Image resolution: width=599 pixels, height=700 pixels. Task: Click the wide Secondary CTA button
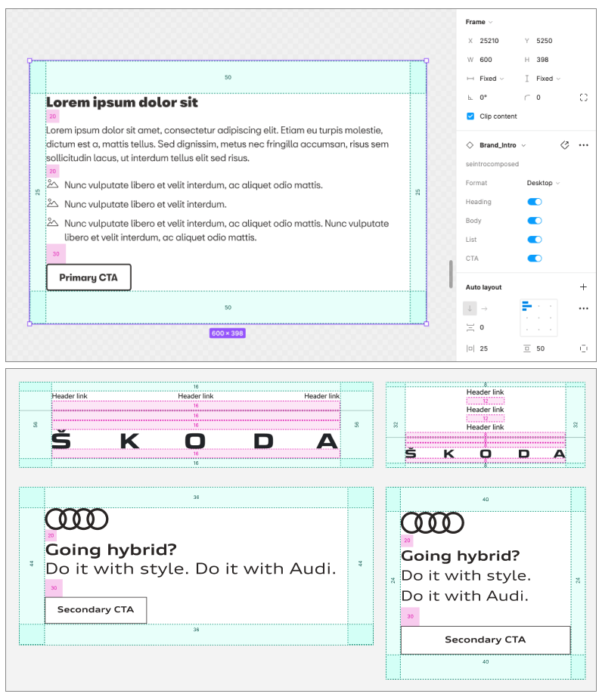pos(486,640)
